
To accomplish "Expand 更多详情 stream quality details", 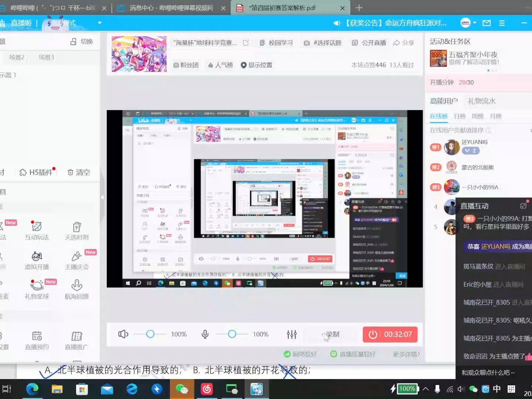I will click(x=406, y=354).
